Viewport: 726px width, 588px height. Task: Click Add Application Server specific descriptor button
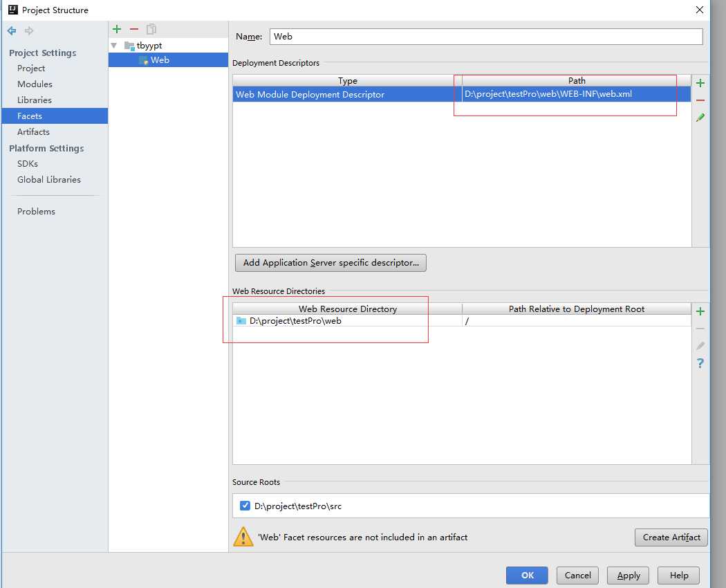(331, 263)
